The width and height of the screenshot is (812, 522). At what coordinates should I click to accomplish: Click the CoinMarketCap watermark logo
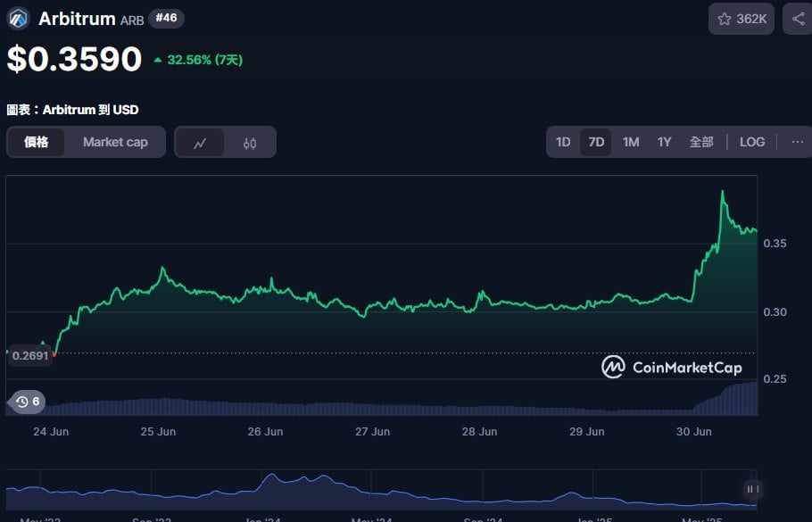point(672,367)
